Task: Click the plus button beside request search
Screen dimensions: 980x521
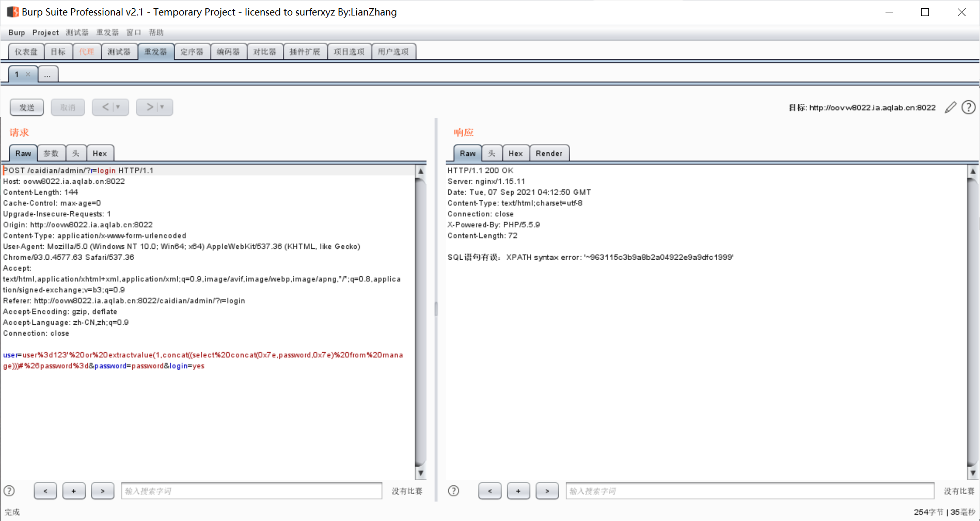Action: point(74,491)
